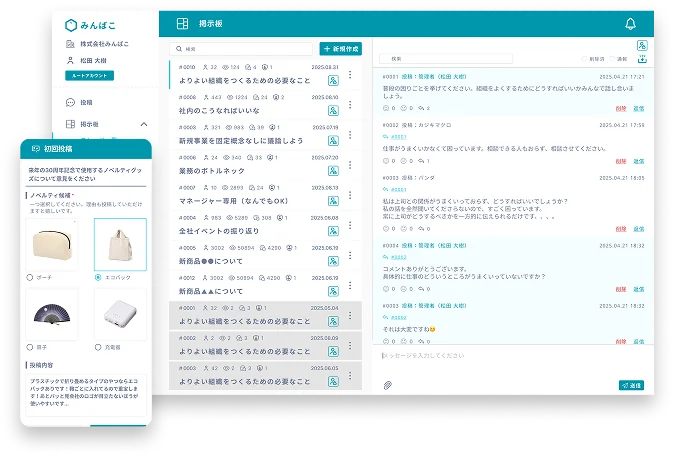
Task: Open more options for 新商品●●について
Action: (x=350, y=255)
